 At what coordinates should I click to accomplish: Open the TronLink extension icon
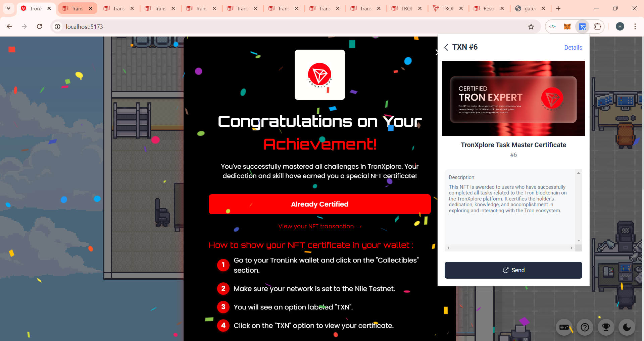pos(583,27)
